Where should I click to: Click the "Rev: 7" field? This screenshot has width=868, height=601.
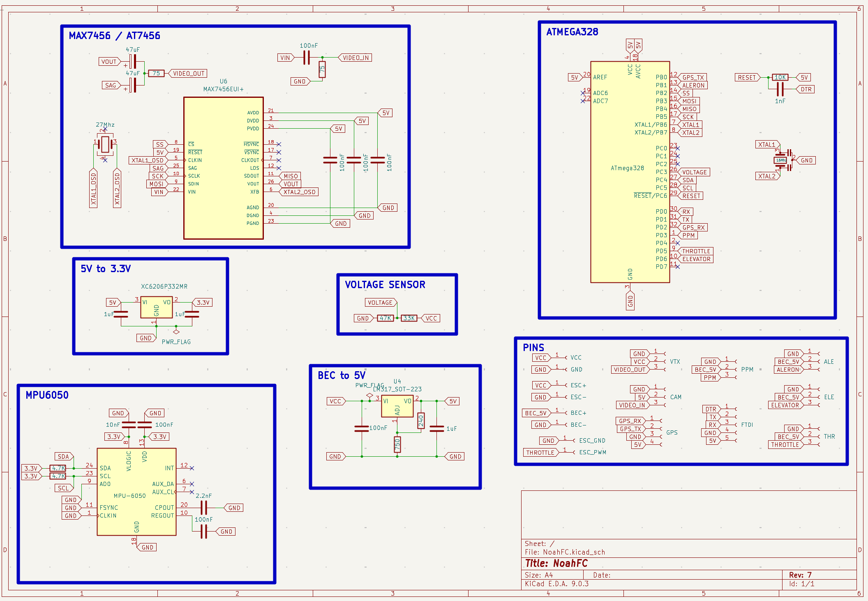tap(800, 575)
